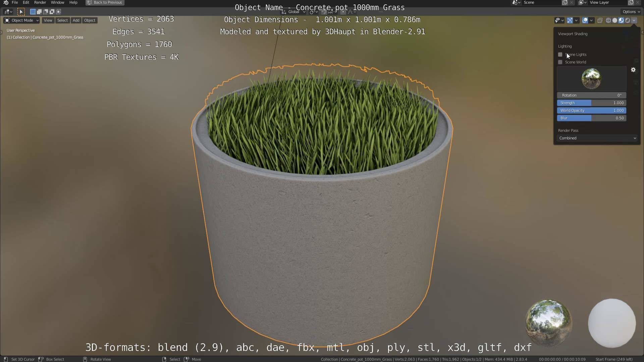Open the HDRI preferences gear icon
Image resolution: width=644 pixels, height=362 pixels.
coord(633,70)
